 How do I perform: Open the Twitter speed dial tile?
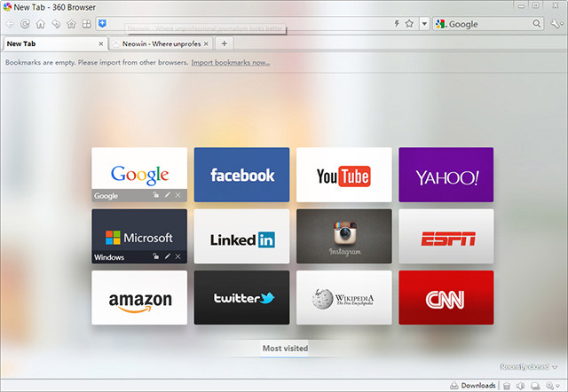[241, 297]
